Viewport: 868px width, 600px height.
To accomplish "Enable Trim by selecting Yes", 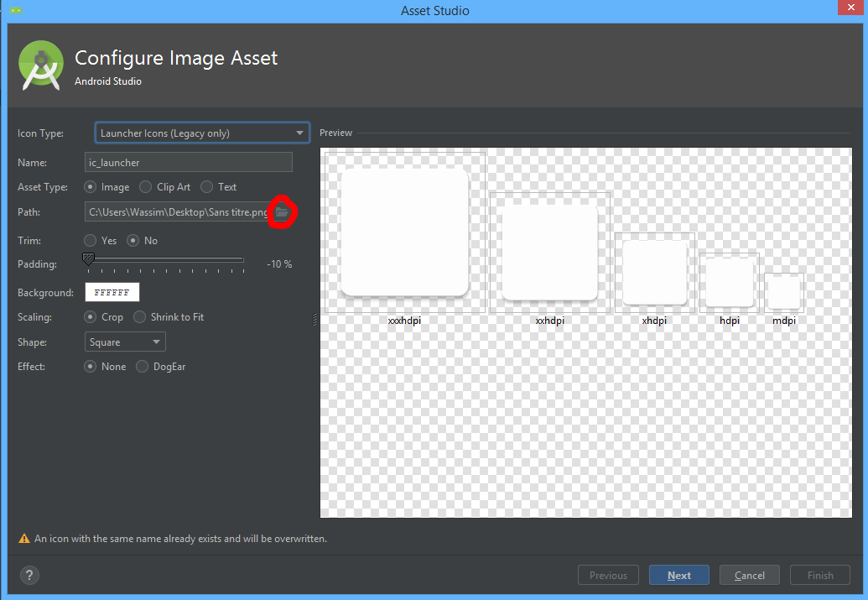I will pos(91,240).
